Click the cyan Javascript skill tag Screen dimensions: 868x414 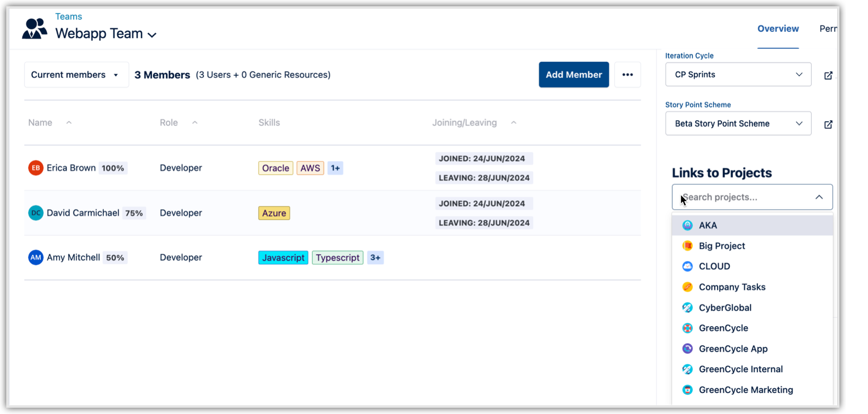pyautogui.click(x=283, y=258)
